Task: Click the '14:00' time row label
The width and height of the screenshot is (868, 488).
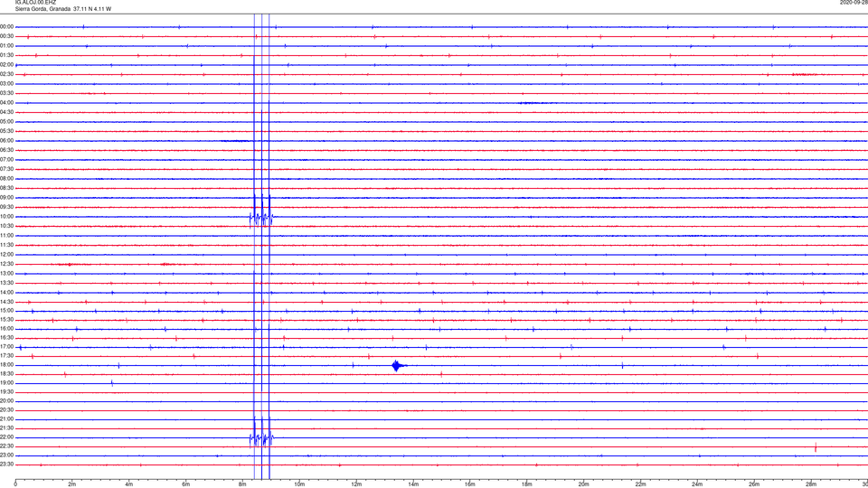Action: pyautogui.click(x=6, y=293)
